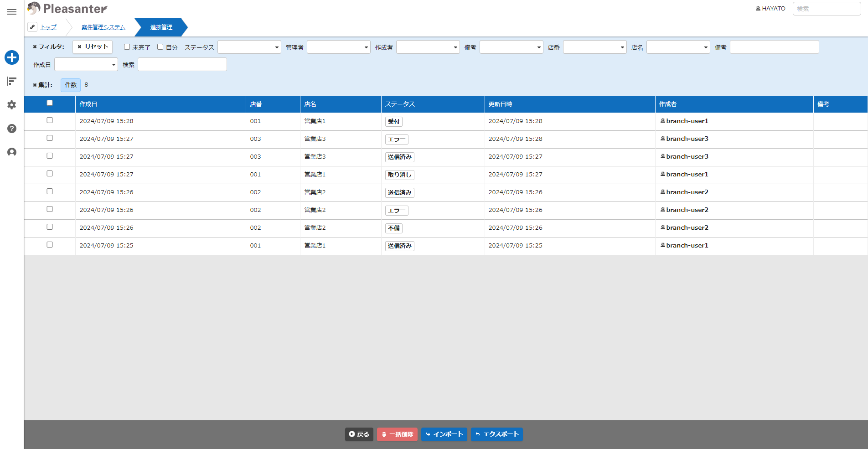Image resolution: width=868 pixels, height=449 pixels.
Task: Open the view mode sidebar icon
Action: [12, 81]
